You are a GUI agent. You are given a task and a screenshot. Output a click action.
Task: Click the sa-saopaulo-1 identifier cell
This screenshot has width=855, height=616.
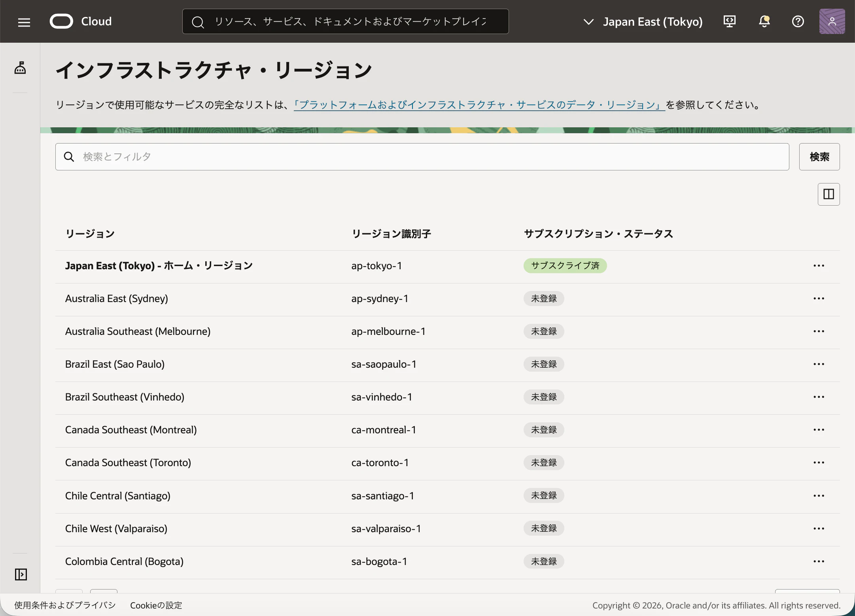tap(384, 364)
